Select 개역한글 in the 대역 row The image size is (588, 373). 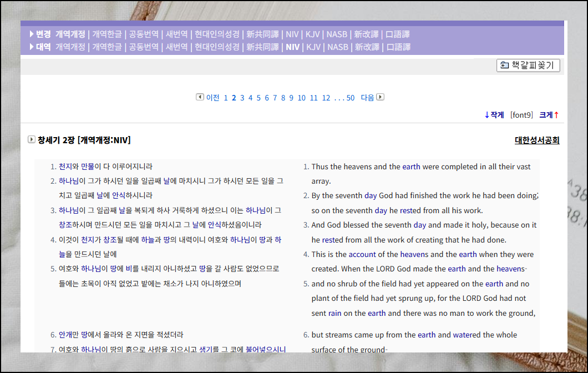[x=107, y=47]
